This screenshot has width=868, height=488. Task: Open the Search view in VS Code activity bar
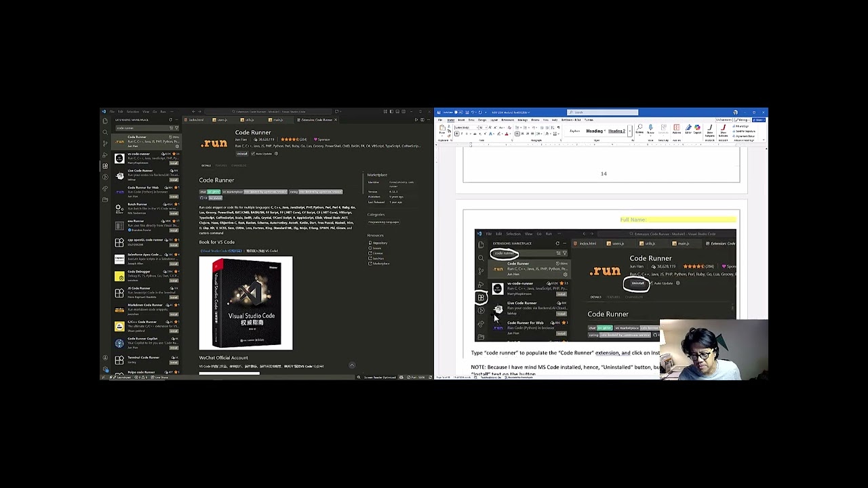[x=105, y=132]
